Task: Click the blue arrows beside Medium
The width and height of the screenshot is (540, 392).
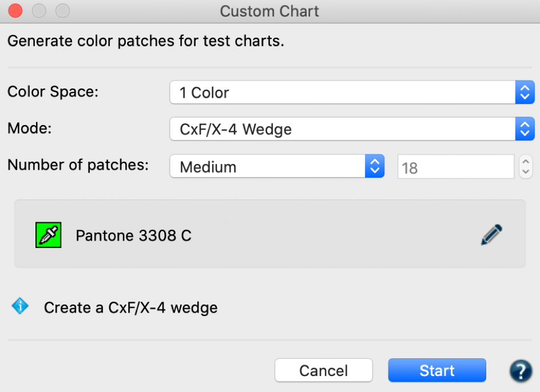Action: tap(375, 166)
